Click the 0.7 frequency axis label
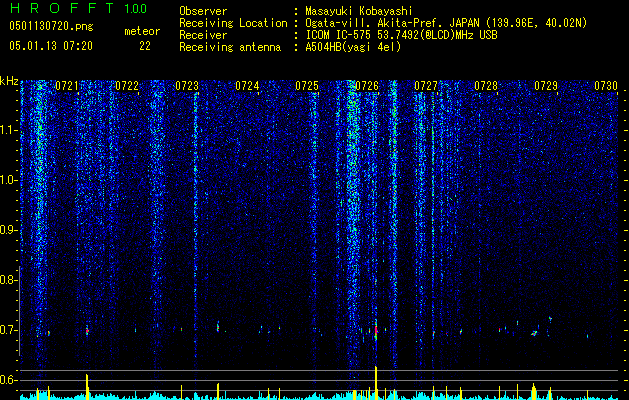 (8, 330)
